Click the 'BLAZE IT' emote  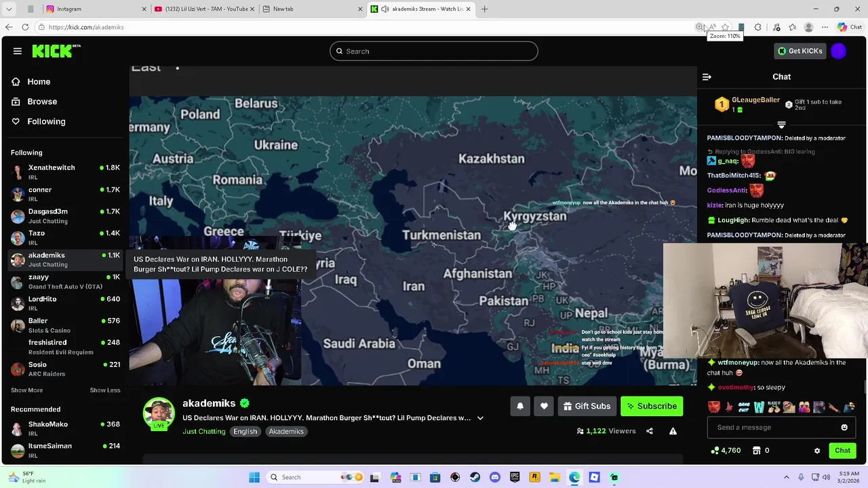pyautogui.click(x=774, y=407)
